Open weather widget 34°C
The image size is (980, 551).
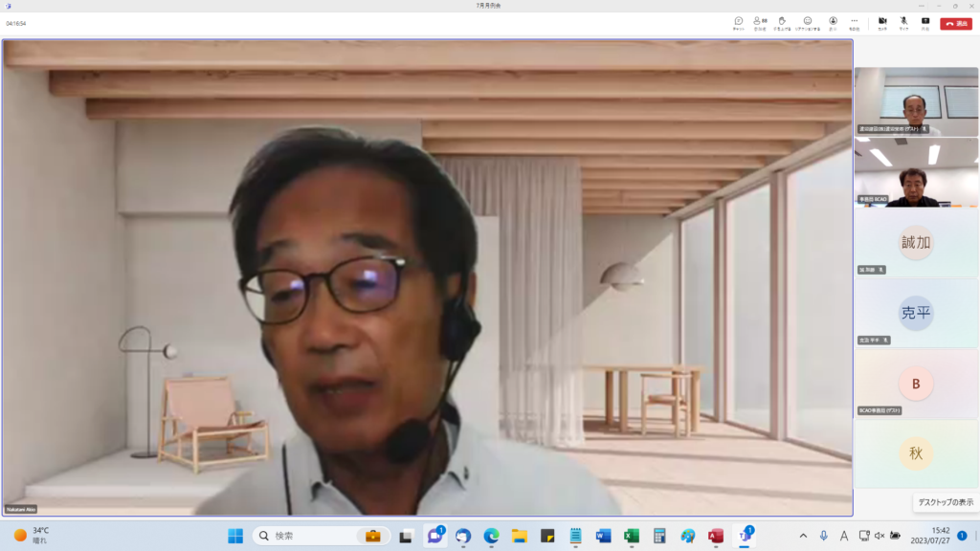(32, 536)
